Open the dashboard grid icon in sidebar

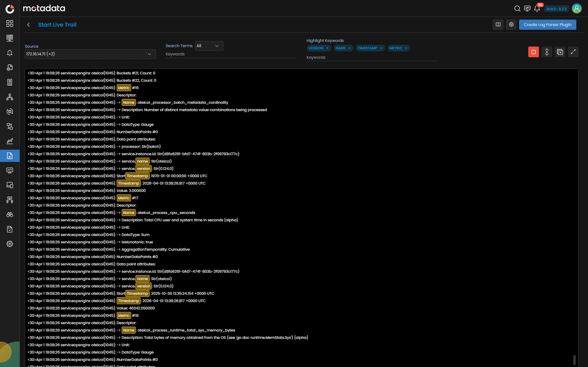9,24
